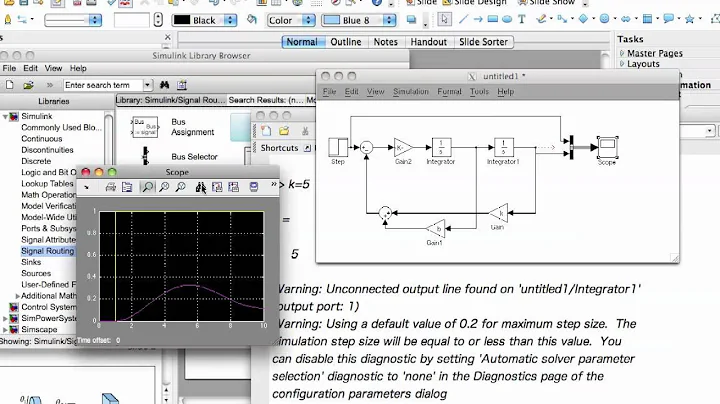This screenshot has height=404, width=720.
Task: Select the Zoom tool in Scope window
Action: pyautogui.click(x=147, y=187)
